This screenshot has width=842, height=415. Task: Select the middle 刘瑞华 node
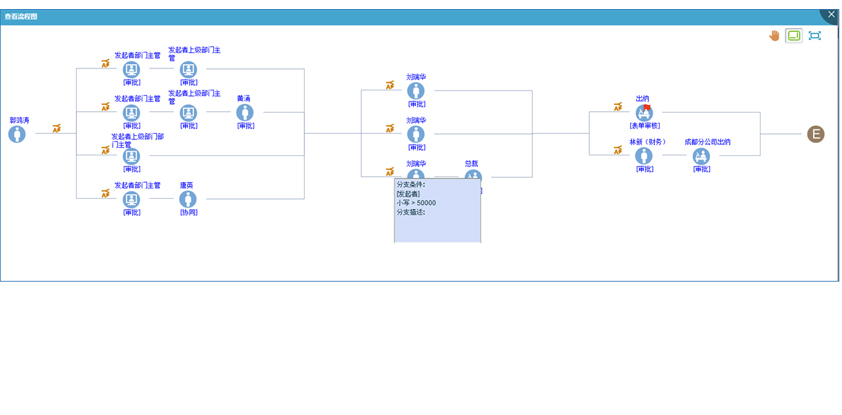[x=416, y=134]
